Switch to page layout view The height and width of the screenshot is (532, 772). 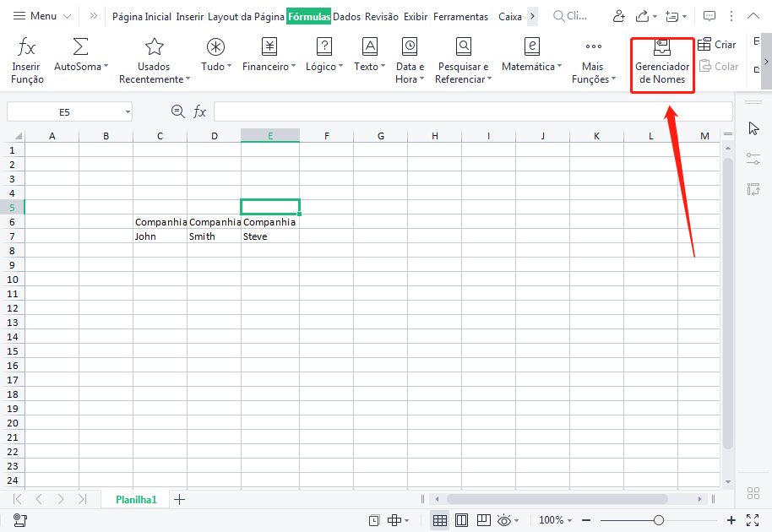[x=462, y=520]
